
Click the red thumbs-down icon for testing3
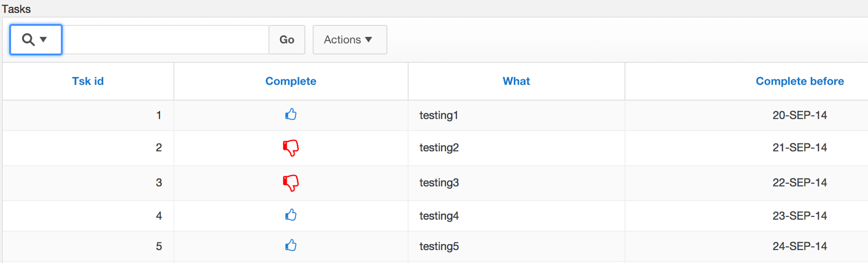click(291, 183)
